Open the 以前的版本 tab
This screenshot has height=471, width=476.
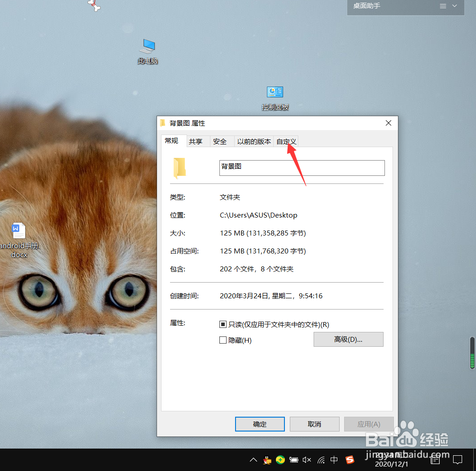pos(254,141)
